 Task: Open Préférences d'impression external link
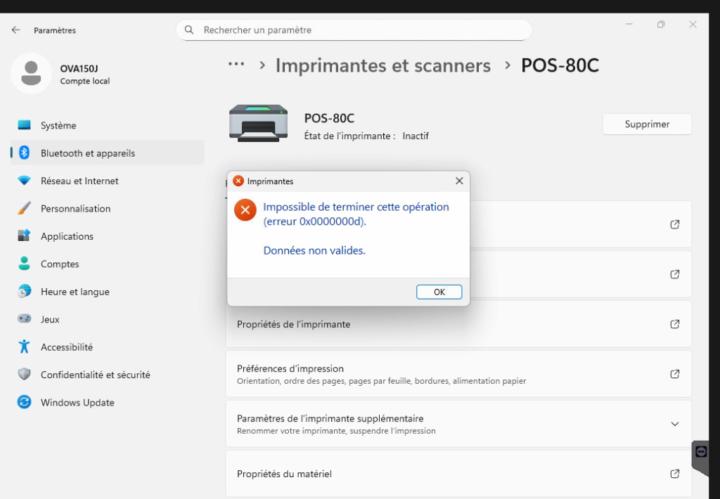(674, 374)
